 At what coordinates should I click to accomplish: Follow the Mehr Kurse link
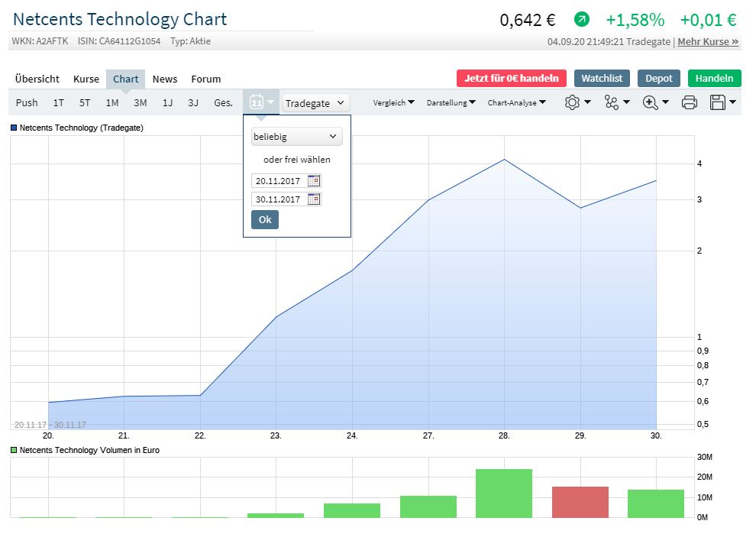[708, 41]
